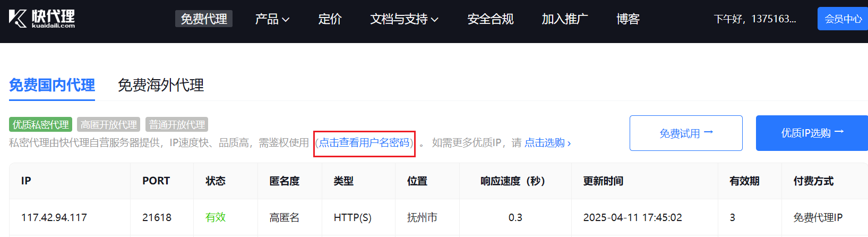Click the 点击选购 link
868x237 pixels.
click(x=547, y=143)
